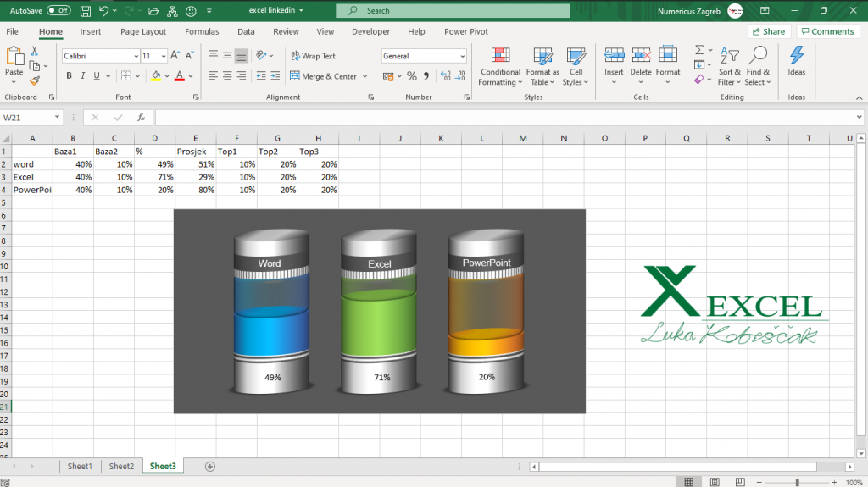Image resolution: width=868 pixels, height=487 pixels.
Task: Adjust the zoom slider handle
Action: click(x=797, y=483)
